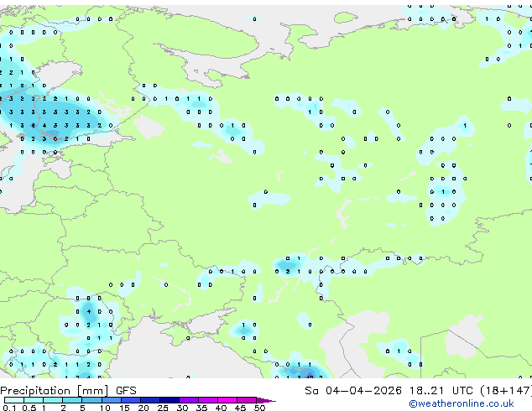The image size is (532, 411).
Task: Click the "40" legend scale label
Action: (221, 408)
